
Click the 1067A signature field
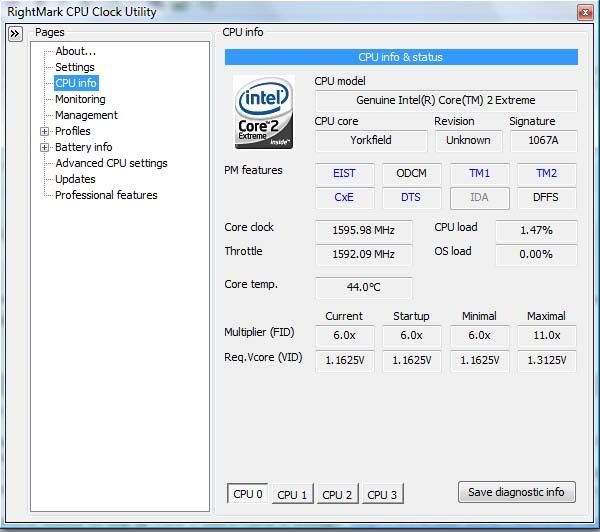click(543, 140)
